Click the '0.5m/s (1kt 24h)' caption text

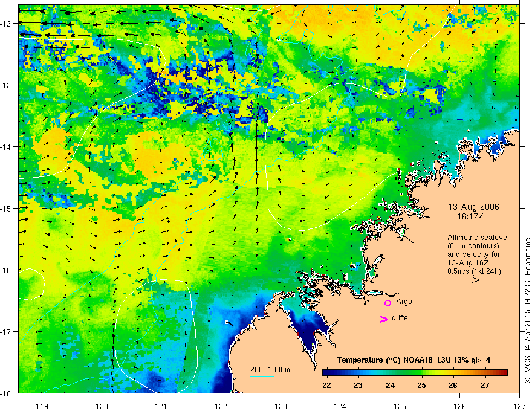[x=474, y=271]
